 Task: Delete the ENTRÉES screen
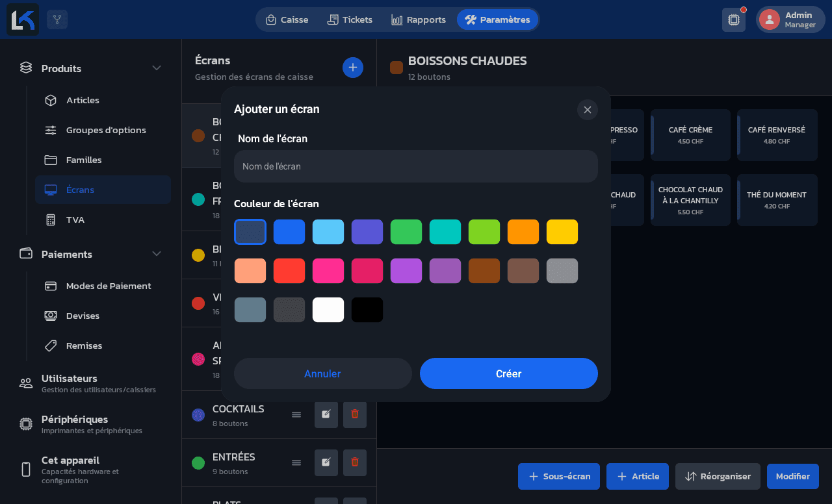(x=355, y=462)
